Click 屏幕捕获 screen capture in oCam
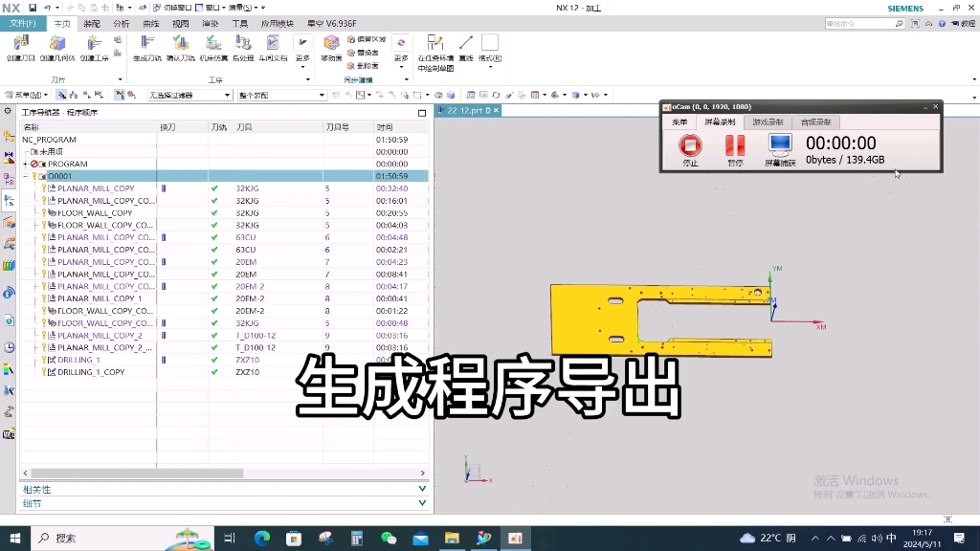This screenshot has height=551, width=980. click(778, 151)
